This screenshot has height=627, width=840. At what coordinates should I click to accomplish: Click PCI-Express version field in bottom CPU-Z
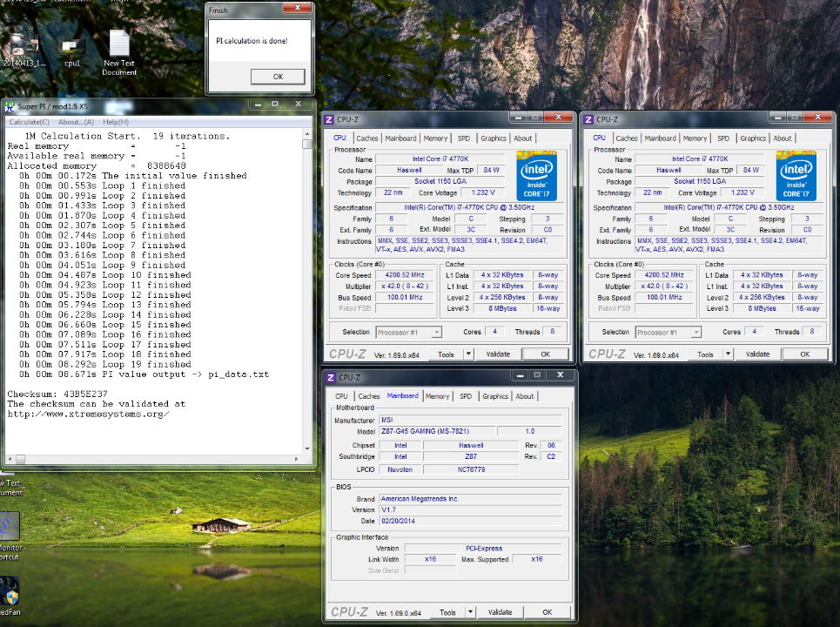click(x=483, y=549)
